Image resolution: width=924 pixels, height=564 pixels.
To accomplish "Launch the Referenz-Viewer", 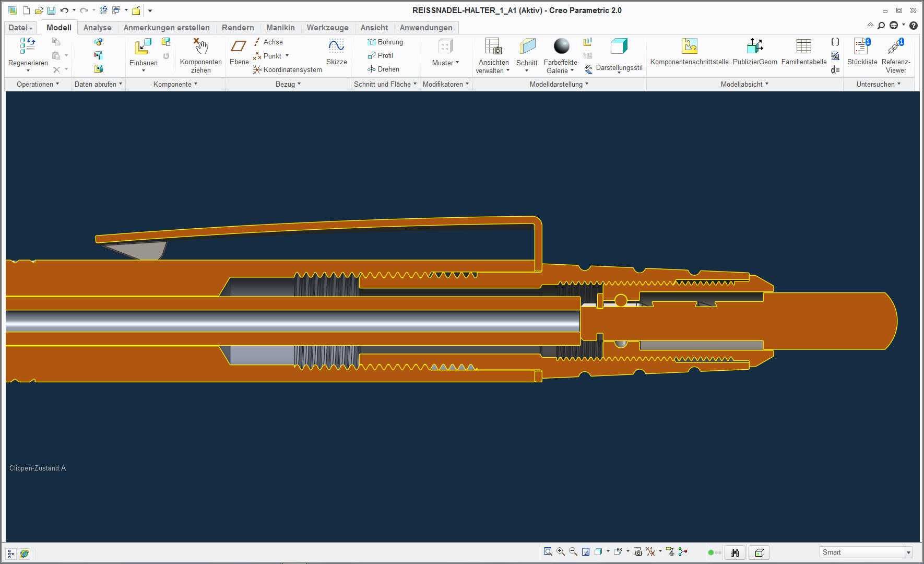I will pos(896,46).
